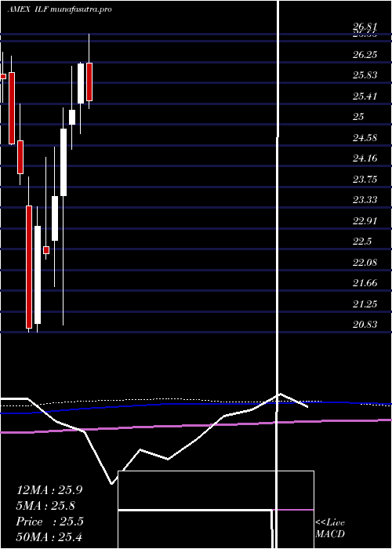
Task: Click the 22.08 price axis label
Action: [x=365, y=262]
